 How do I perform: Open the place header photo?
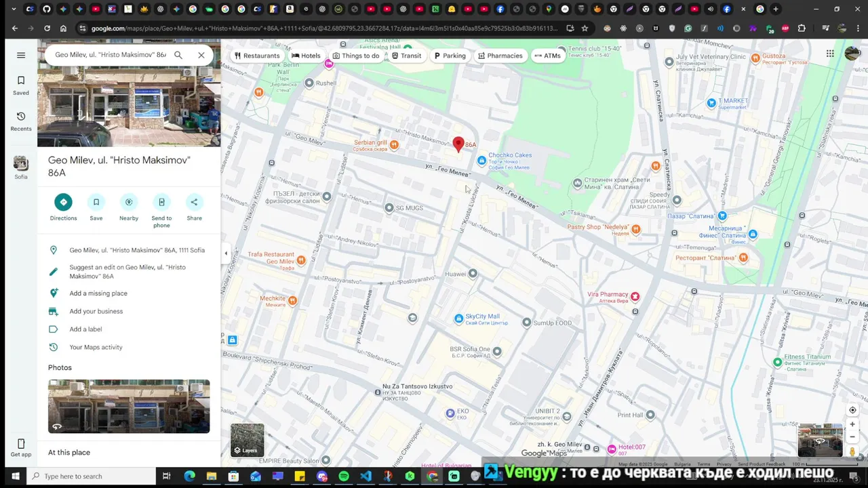[129, 106]
